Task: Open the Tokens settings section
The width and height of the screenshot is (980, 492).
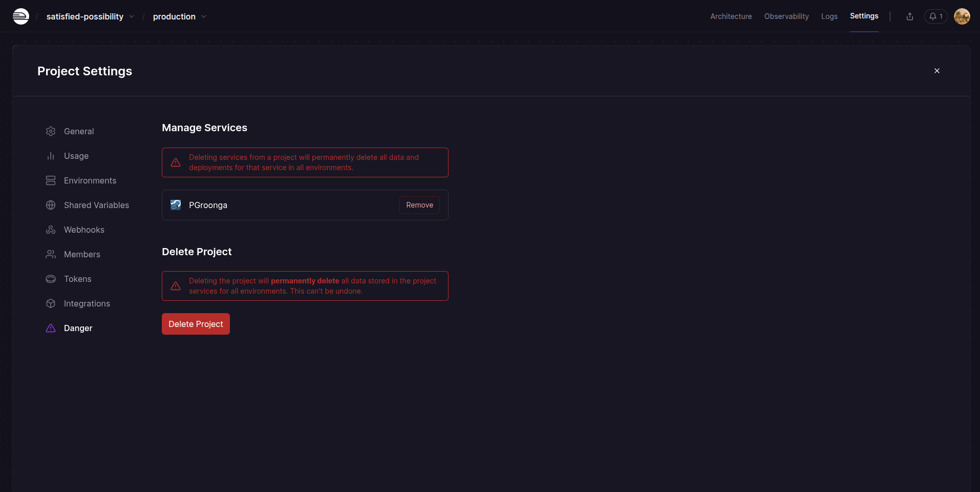Action: 77,279
